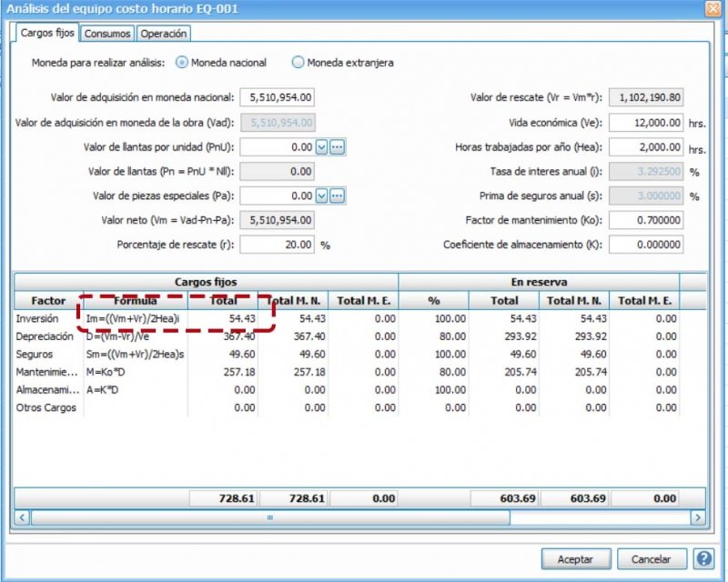This screenshot has height=582, width=728.
Task: Click the Factor de mantenimiento (Ko) field
Action: pyautogui.click(x=645, y=220)
